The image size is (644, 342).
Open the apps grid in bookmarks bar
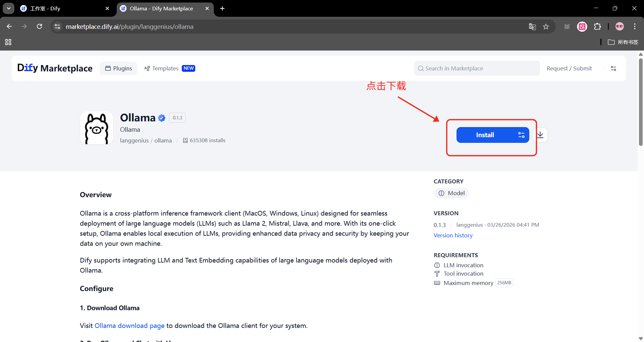pos(8,42)
